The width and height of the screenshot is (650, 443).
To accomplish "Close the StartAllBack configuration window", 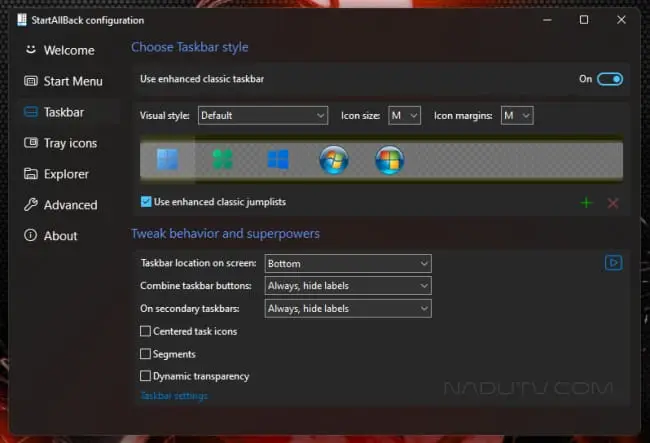I will [x=621, y=19].
